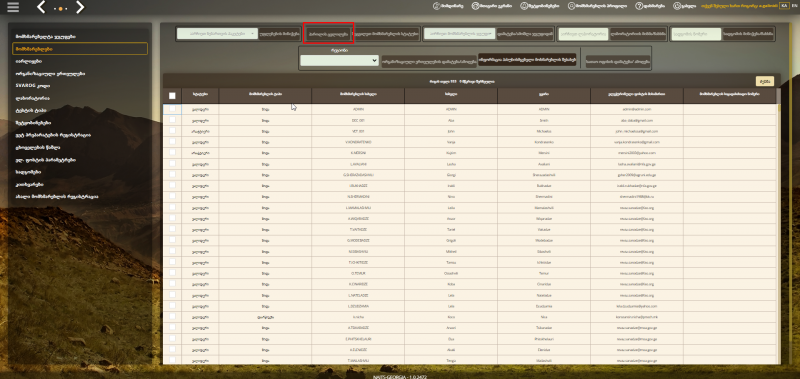
Task: Click the last light-green input in top row
Action: [x=696, y=34]
